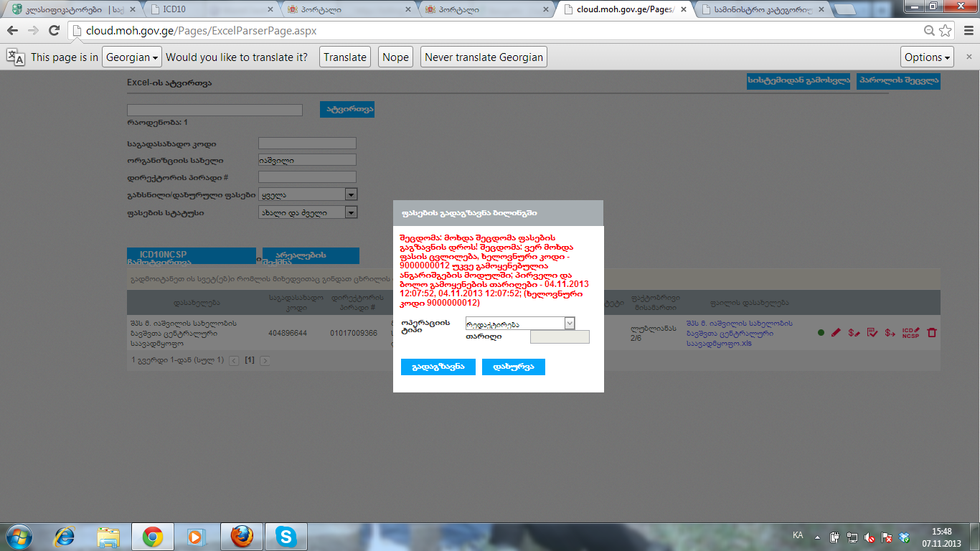Click the document checkmark icon in the row

[872, 333]
